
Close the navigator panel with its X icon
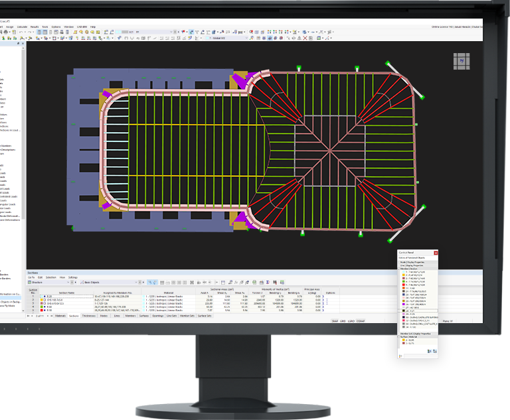pyautogui.click(x=23, y=43)
